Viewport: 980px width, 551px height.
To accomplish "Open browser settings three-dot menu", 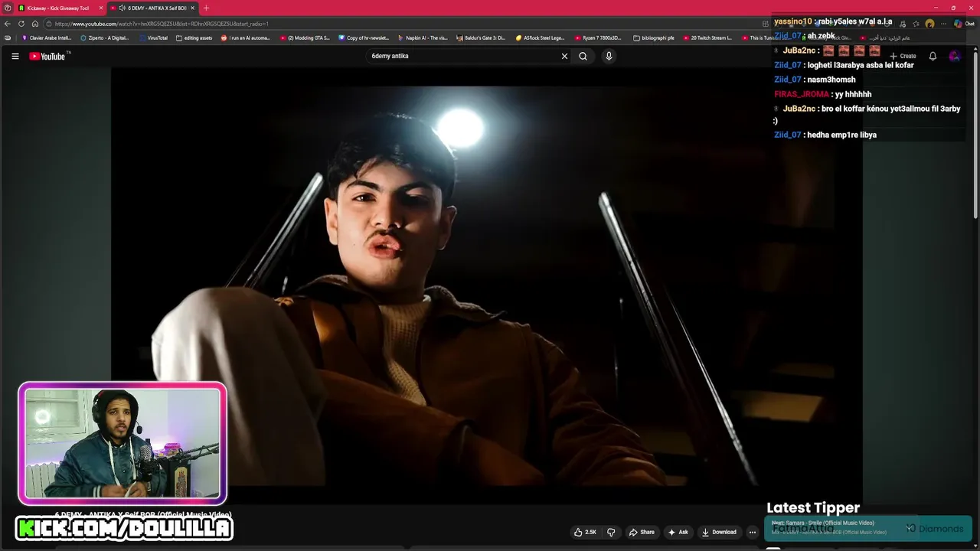I will pos(943,24).
